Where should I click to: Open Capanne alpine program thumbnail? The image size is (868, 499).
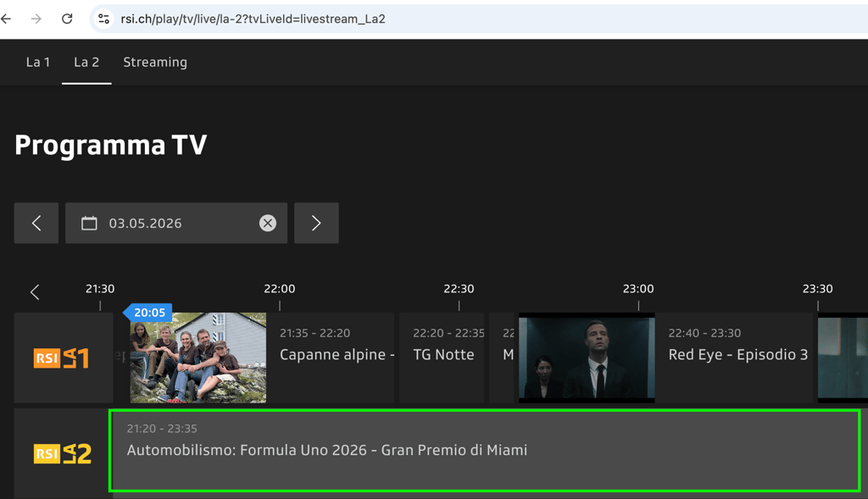198,358
